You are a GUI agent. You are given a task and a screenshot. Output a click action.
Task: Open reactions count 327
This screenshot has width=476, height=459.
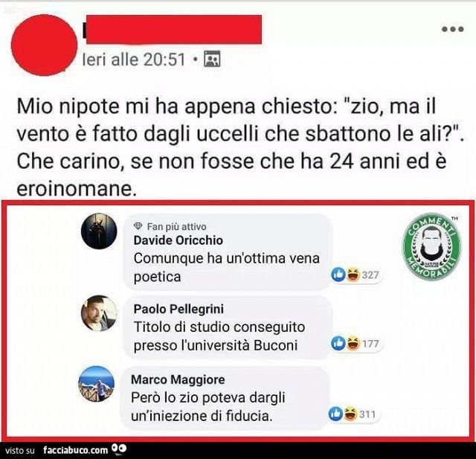point(370,275)
